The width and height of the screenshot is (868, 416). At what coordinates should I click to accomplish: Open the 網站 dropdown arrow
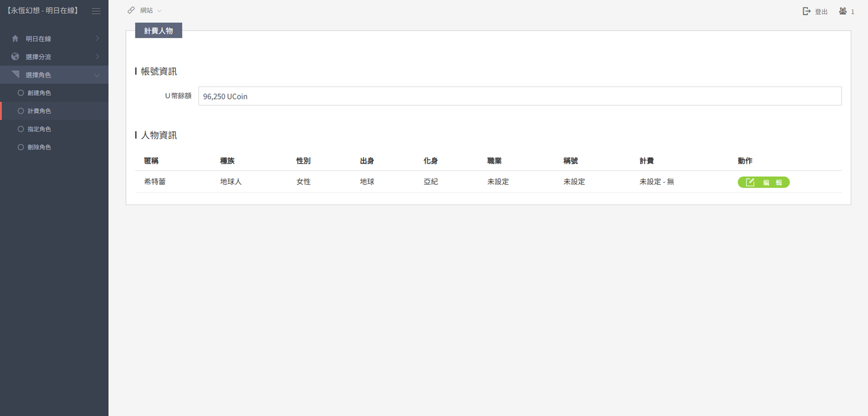(159, 11)
